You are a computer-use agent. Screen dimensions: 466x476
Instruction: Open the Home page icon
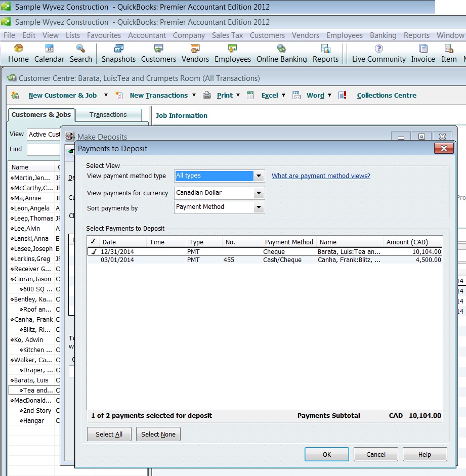tap(18, 53)
